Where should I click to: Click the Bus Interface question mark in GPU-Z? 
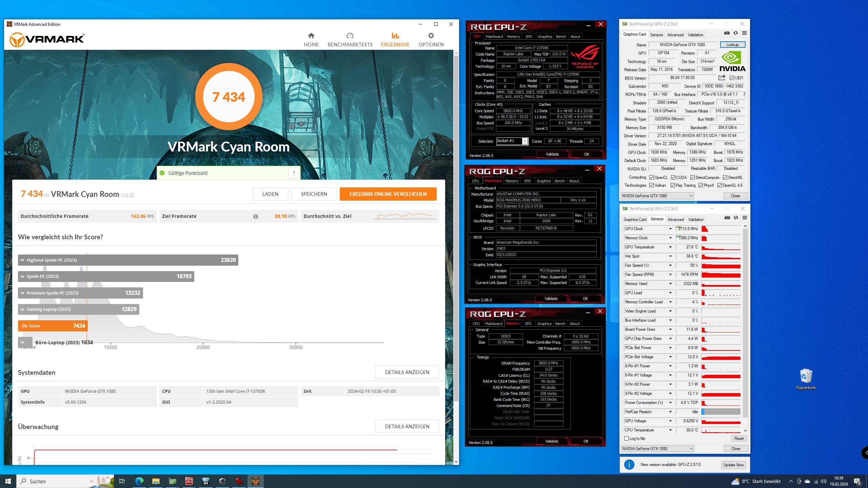pyautogui.click(x=744, y=94)
